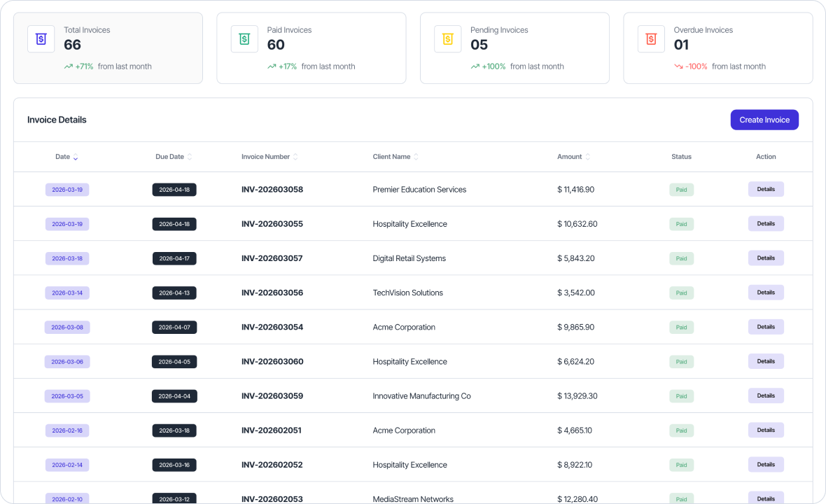Image resolution: width=826 pixels, height=504 pixels.
Task: Click the Acme Corporation client name
Action: coord(403,327)
